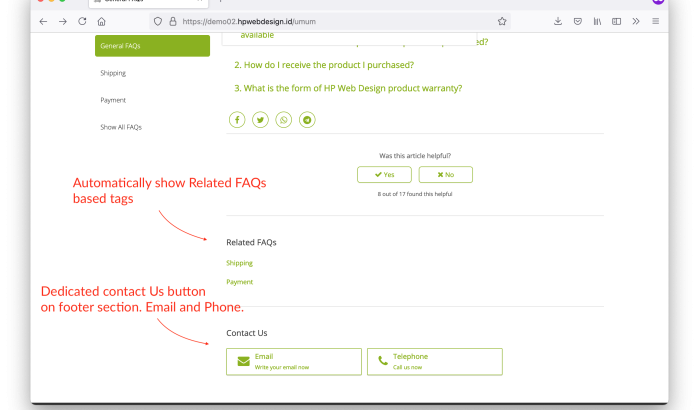Vote Yes that the article was helpful

coord(384,175)
